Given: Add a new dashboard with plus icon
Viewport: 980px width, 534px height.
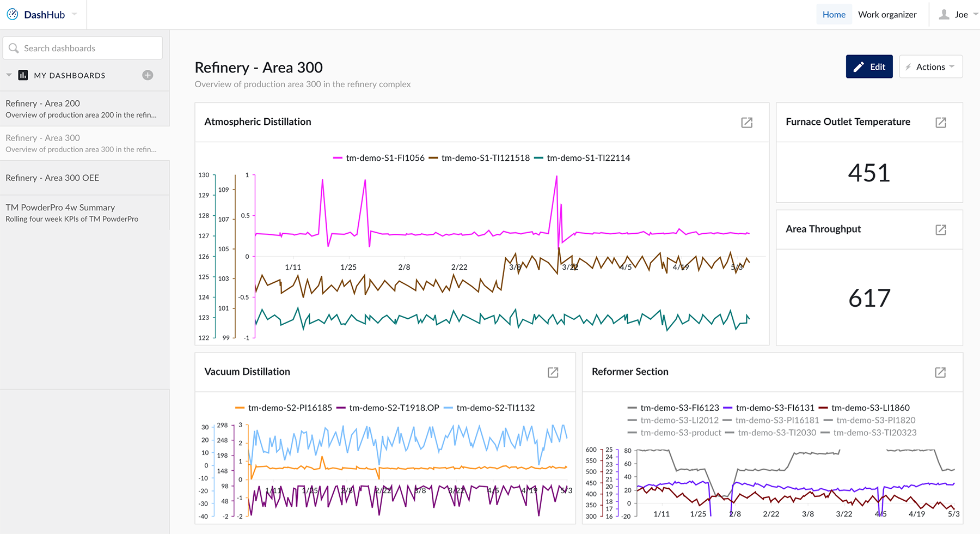Looking at the screenshot, I should (x=148, y=75).
